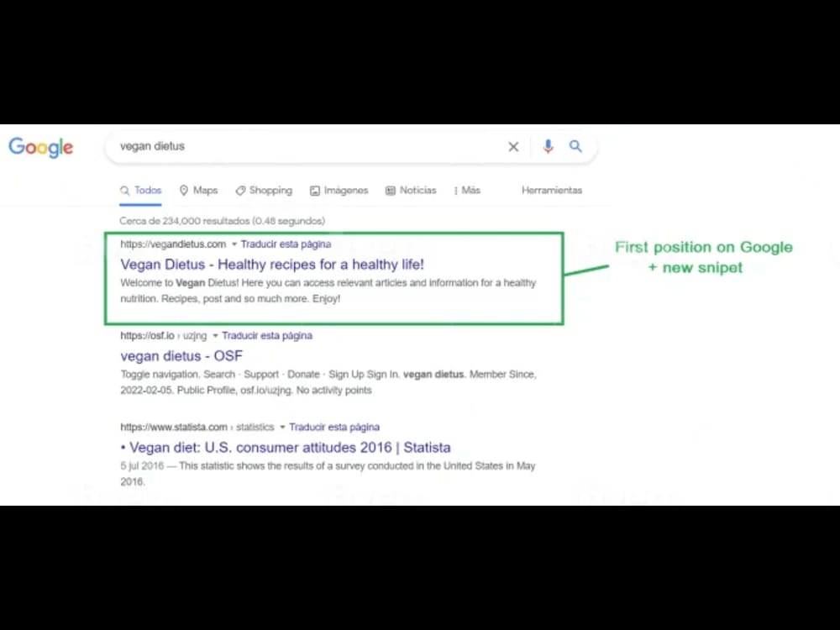
Task: Expand dropdown arrow beside vegandietus.com URL
Action: point(234,244)
